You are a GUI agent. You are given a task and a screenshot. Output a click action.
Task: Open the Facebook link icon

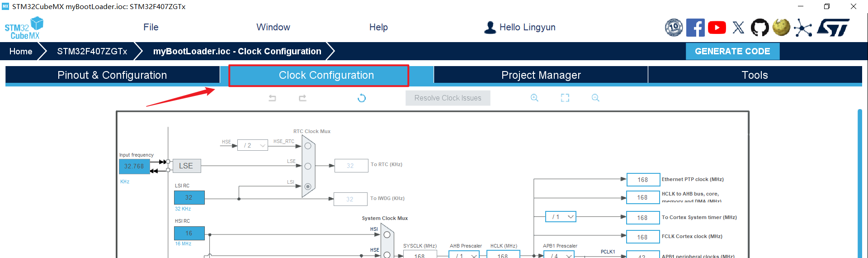(x=695, y=28)
